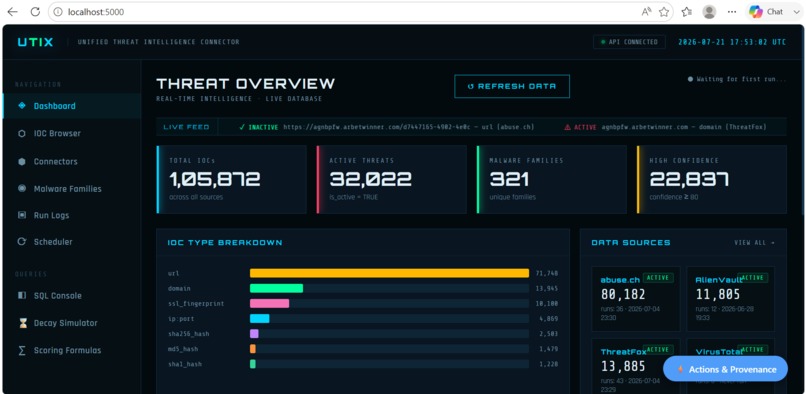Open Run Logs page
The image size is (806, 394).
pyautogui.click(x=72, y=216)
